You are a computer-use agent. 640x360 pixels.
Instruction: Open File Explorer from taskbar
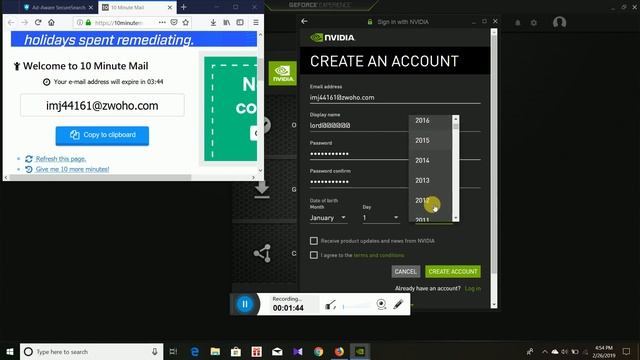[x=215, y=351]
